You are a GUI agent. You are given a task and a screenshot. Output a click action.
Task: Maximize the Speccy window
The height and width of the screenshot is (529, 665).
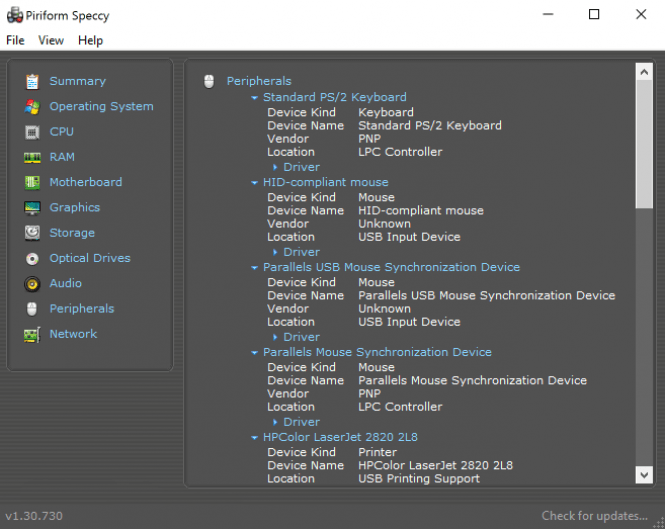(x=594, y=14)
